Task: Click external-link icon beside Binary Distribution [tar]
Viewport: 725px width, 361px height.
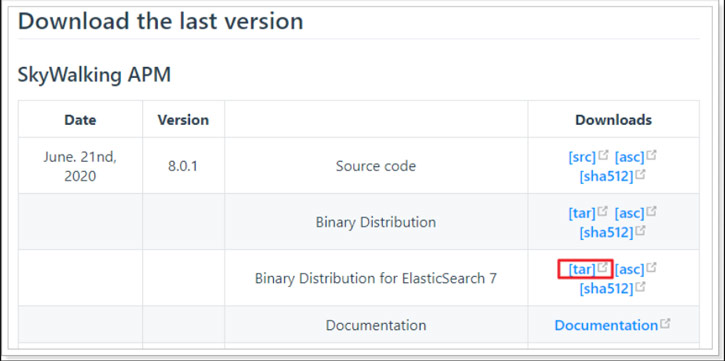Action: coord(602,211)
